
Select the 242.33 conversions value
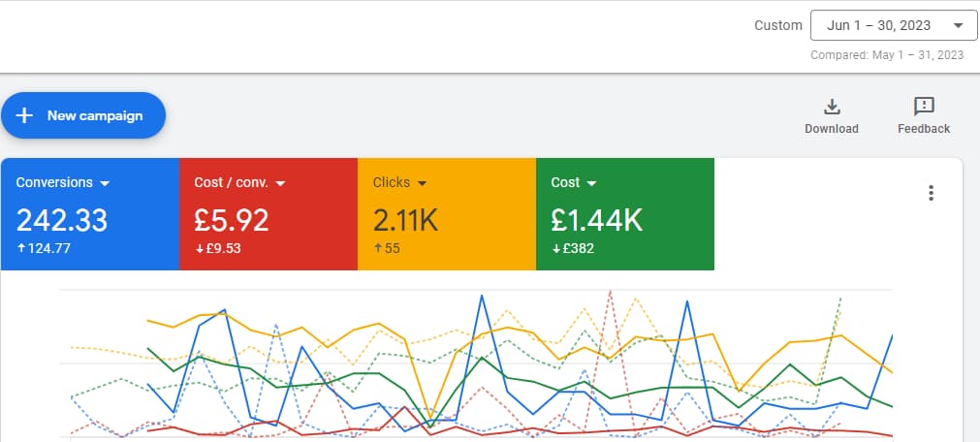point(62,220)
